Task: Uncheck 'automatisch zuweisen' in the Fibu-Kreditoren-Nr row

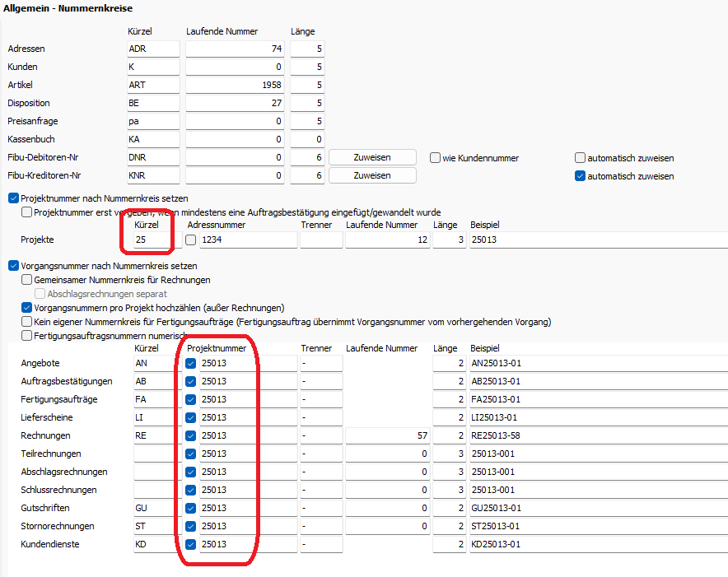Action: (x=580, y=176)
